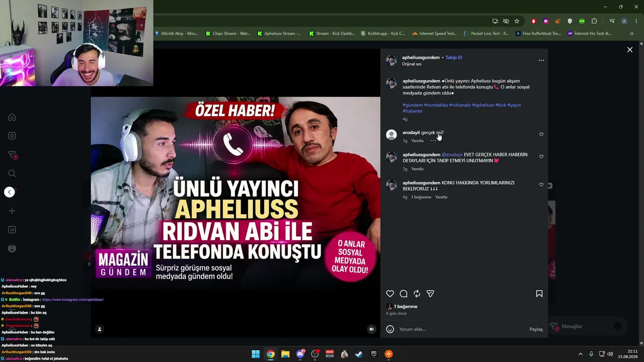
Task: Open red hand ad blocker extension
Action: tap(533, 21)
